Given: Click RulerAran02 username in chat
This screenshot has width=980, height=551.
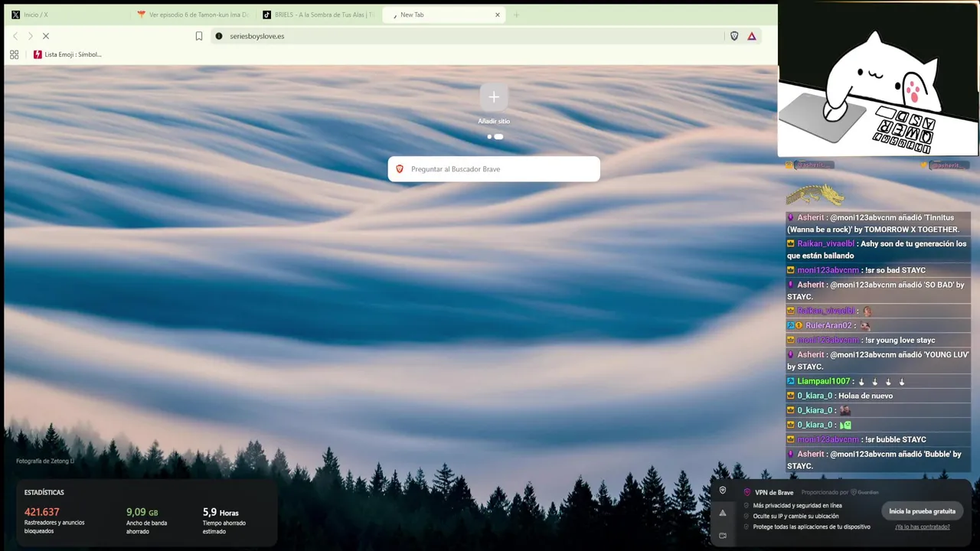Looking at the screenshot, I should pyautogui.click(x=828, y=325).
